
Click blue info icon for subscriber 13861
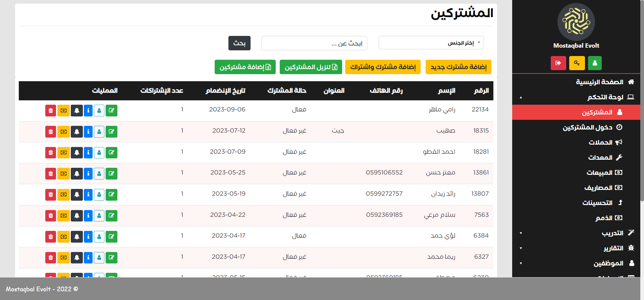pos(88,173)
